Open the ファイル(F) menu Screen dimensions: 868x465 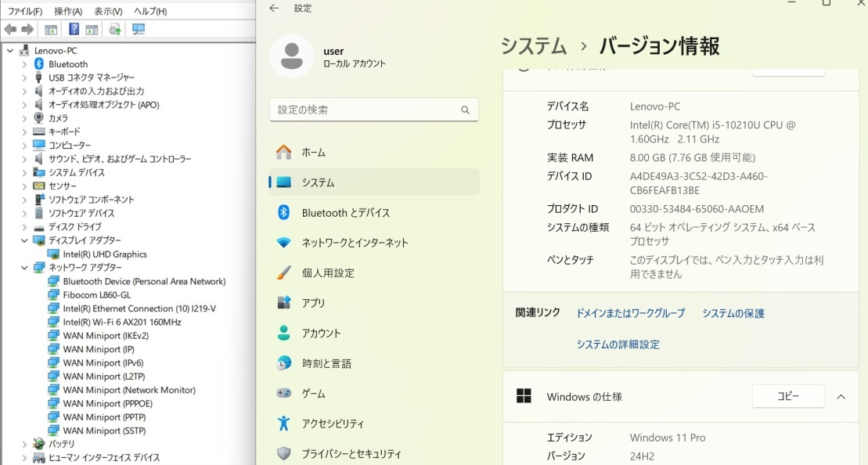25,12
